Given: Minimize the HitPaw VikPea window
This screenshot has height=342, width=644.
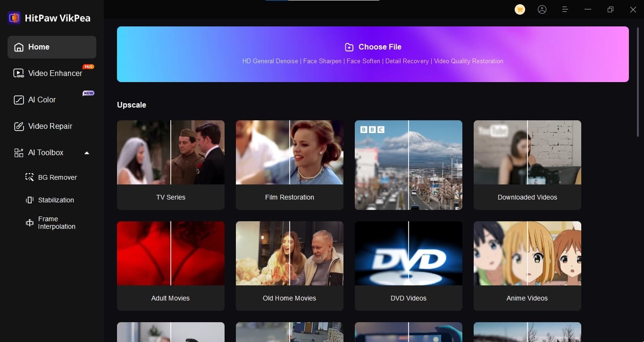Looking at the screenshot, I should pos(587,9).
